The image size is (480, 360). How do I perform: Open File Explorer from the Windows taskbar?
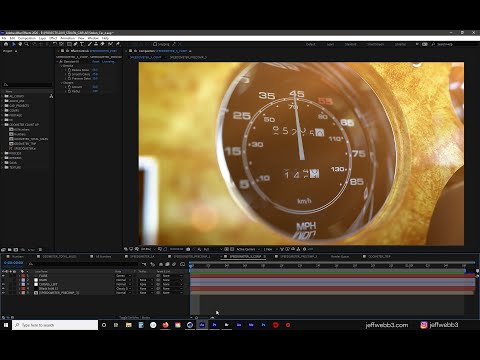129,325
